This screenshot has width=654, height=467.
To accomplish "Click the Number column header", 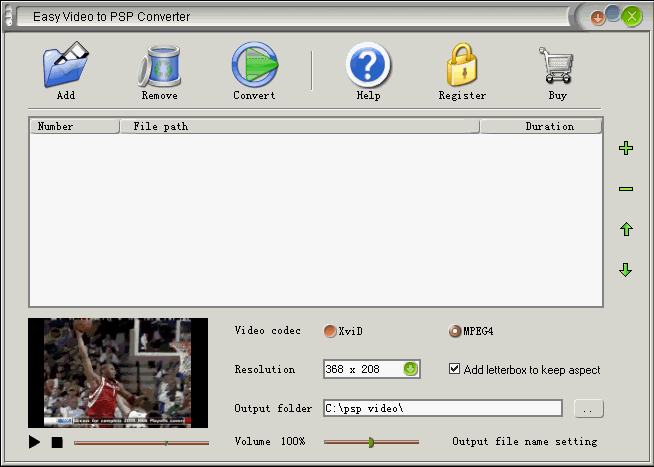I will click(x=75, y=126).
